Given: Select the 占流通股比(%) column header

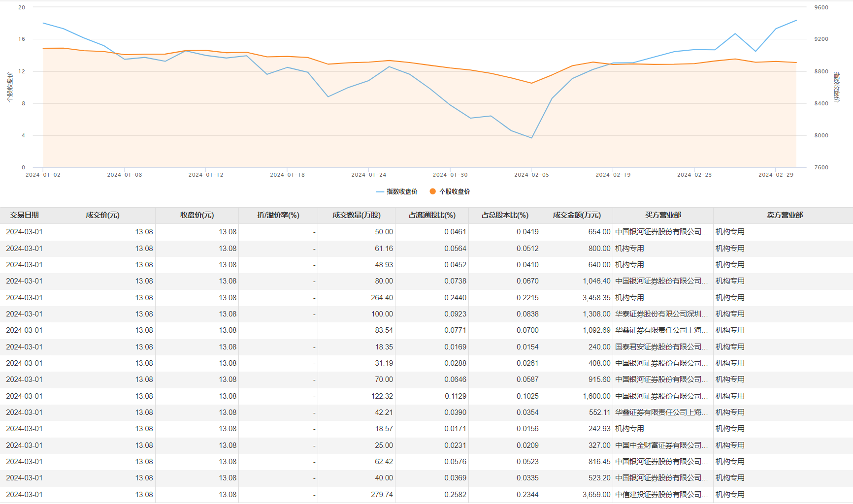Looking at the screenshot, I should (x=432, y=215).
